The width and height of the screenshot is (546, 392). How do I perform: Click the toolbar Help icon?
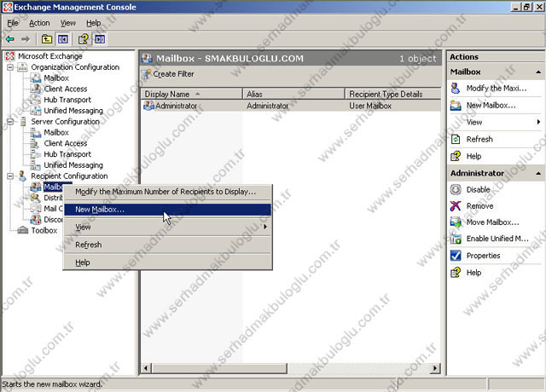coord(84,39)
